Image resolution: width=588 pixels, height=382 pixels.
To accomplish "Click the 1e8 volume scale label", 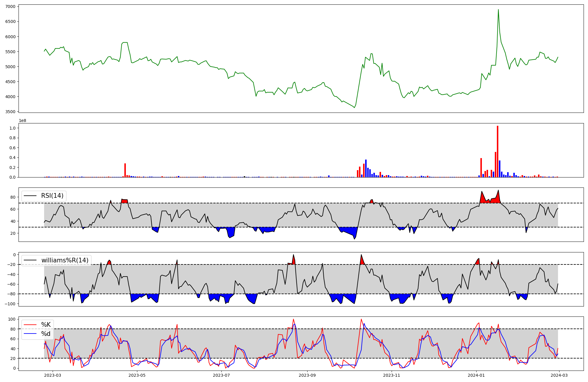I will (x=22, y=120).
